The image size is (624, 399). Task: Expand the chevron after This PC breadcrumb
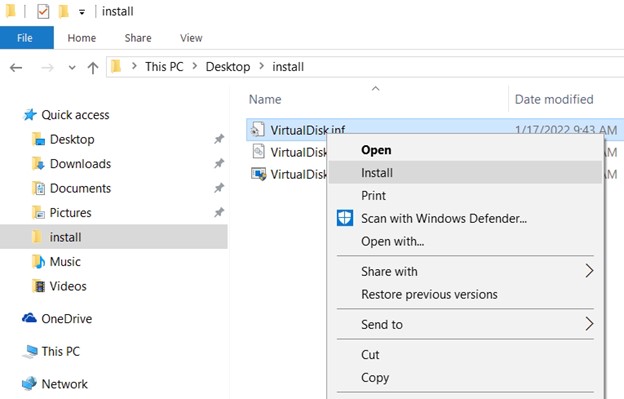pos(195,66)
